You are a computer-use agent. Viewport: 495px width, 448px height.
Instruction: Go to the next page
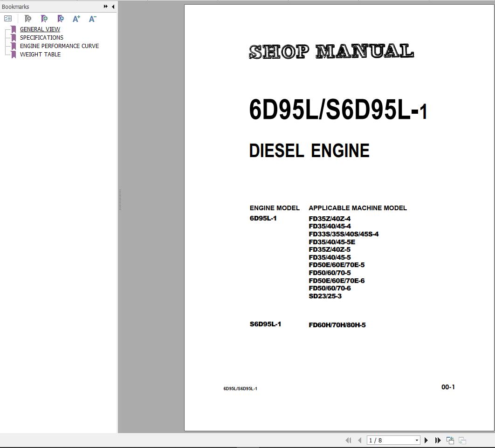(426, 440)
